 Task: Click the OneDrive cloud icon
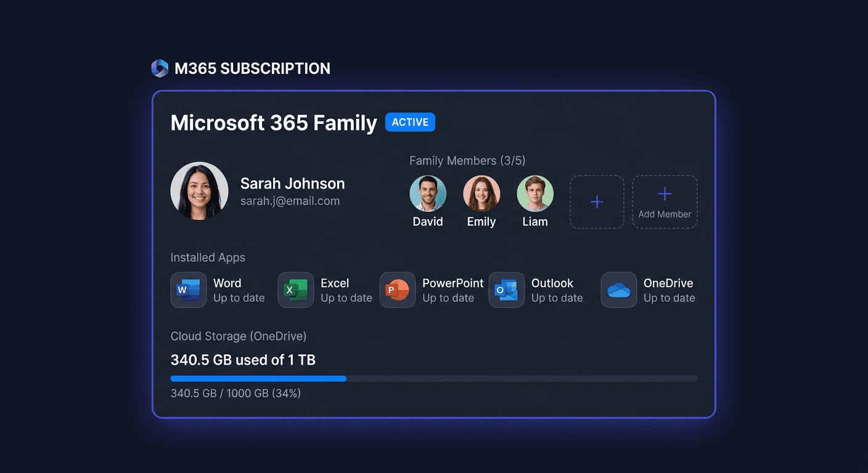(618, 290)
